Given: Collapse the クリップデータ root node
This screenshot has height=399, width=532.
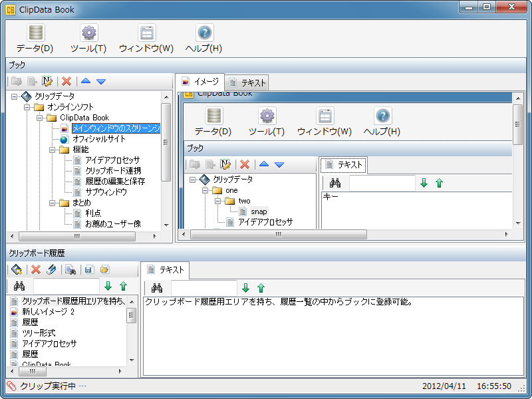Looking at the screenshot, I should coord(14,96).
